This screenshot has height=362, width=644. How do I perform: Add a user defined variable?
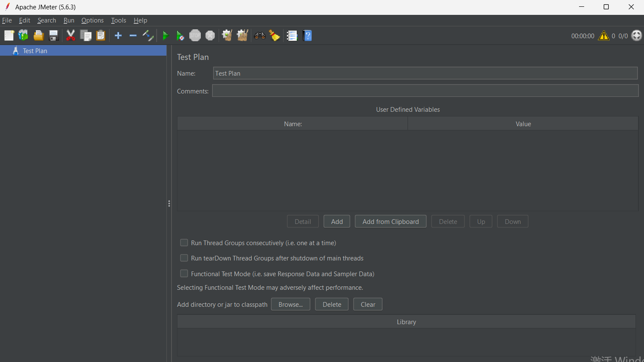pos(337,221)
